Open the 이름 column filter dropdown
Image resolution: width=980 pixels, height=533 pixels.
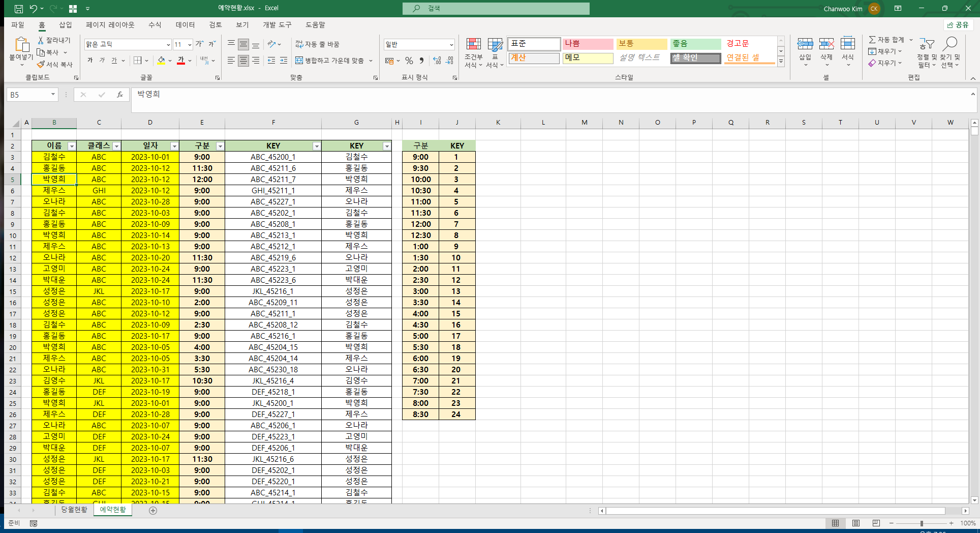coord(72,146)
